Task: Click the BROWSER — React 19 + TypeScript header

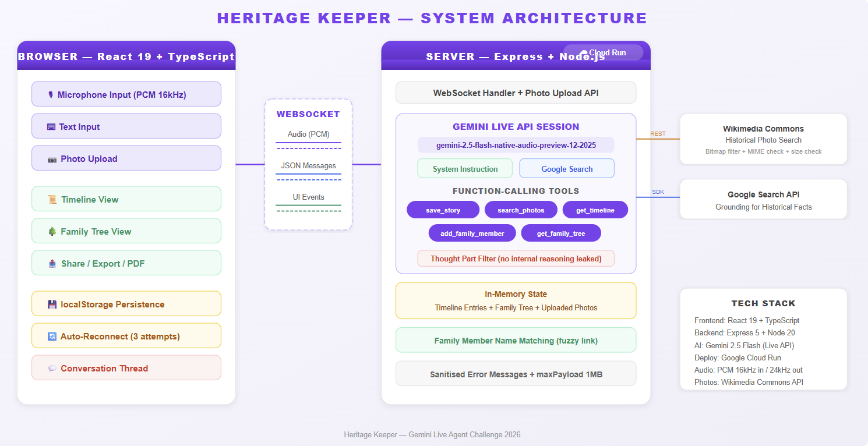Action: tap(126, 56)
